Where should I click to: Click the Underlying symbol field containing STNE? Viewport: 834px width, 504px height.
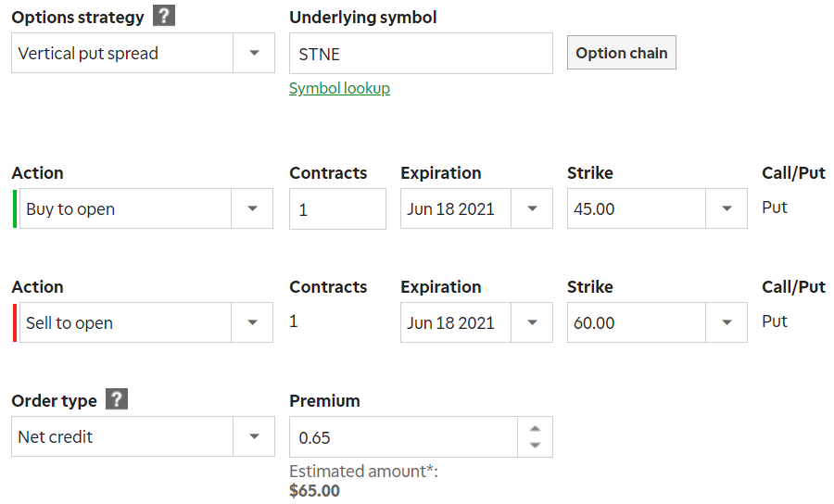click(x=421, y=54)
